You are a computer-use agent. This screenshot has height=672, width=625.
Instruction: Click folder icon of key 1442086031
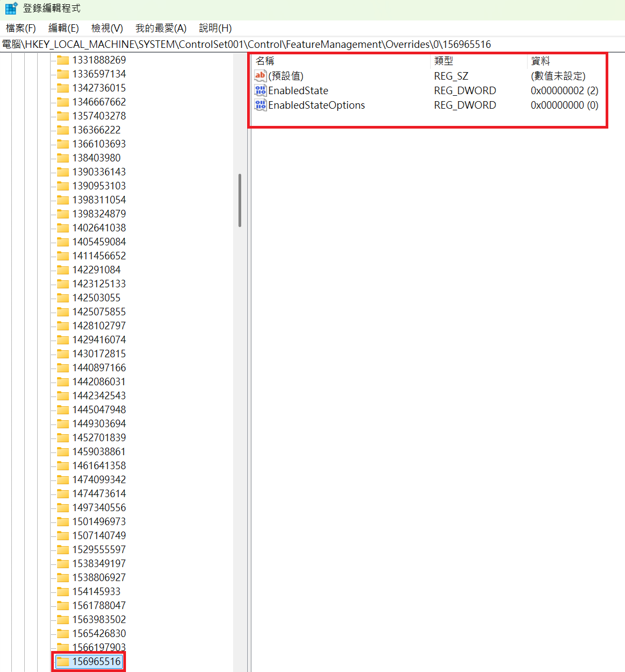[63, 381]
